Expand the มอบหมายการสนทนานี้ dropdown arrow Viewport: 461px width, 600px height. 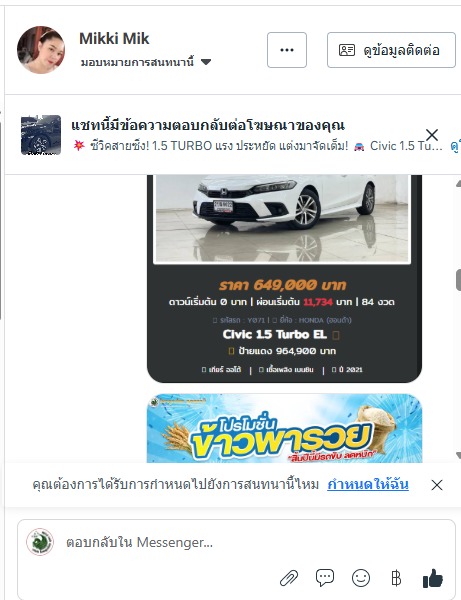click(x=206, y=62)
